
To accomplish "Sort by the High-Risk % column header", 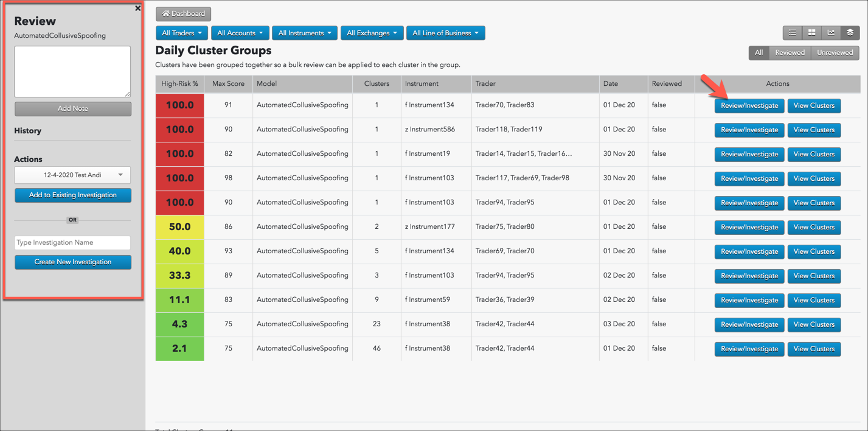I will pyautogui.click(x=179, y=84).
